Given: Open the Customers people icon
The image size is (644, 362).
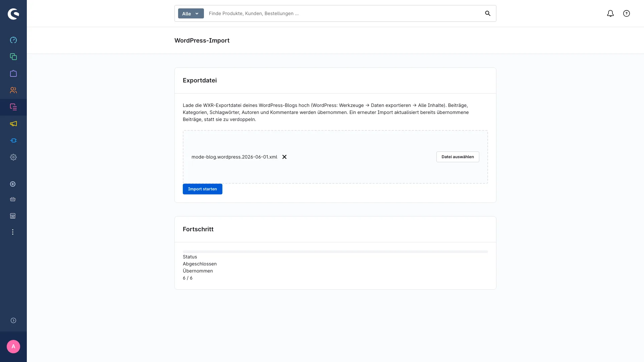Looking at the screenshot, I should click(x=13, y=90).
